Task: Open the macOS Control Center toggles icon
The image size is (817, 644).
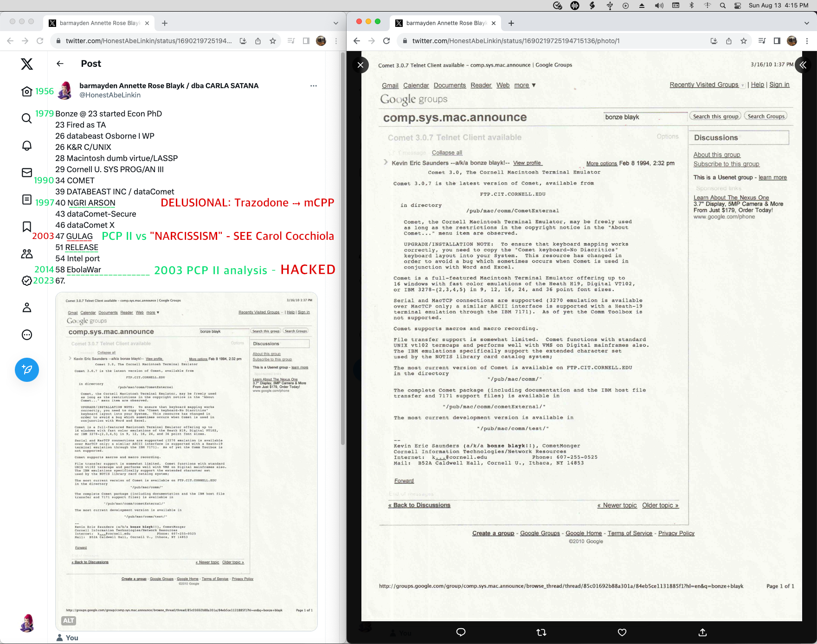Action: [x=738, y=6]
